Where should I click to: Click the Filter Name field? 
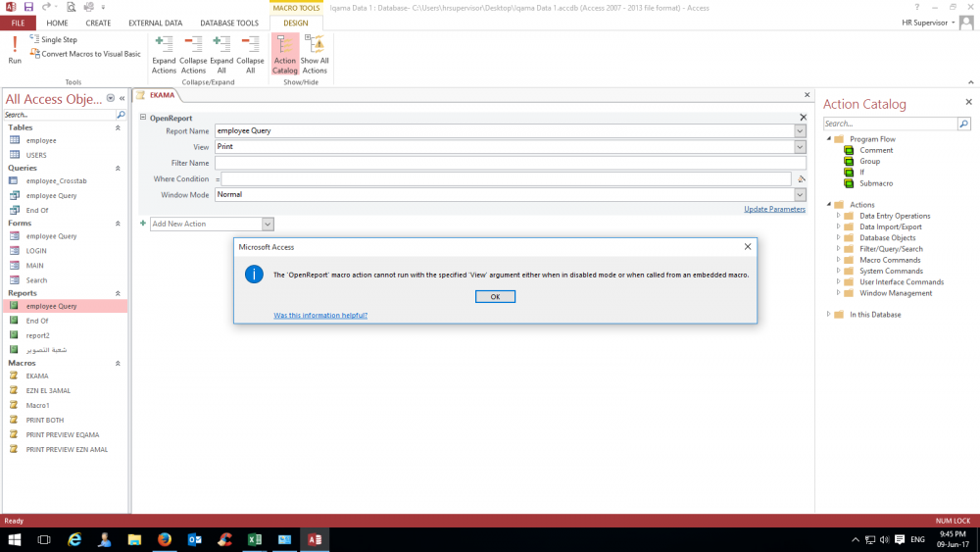coord(510,163)
